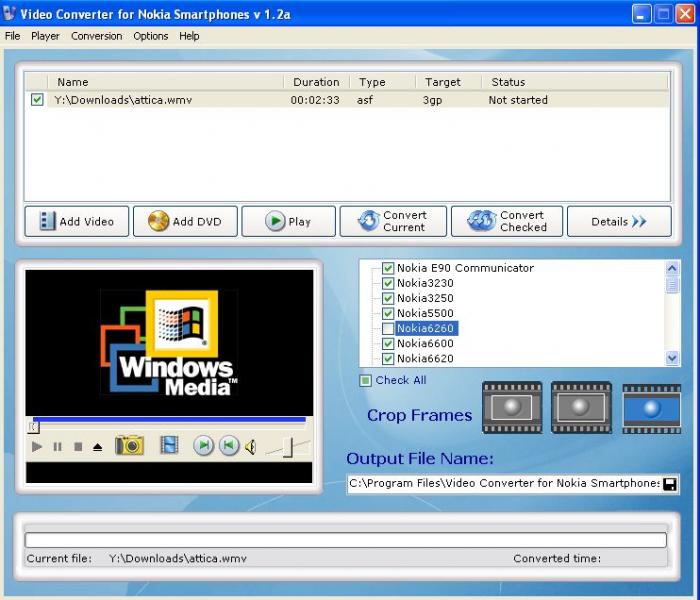This screenshot has height=600, width=700.
Task: Open the Options menu
Action: pyautogui.click(x=151, y=36)
